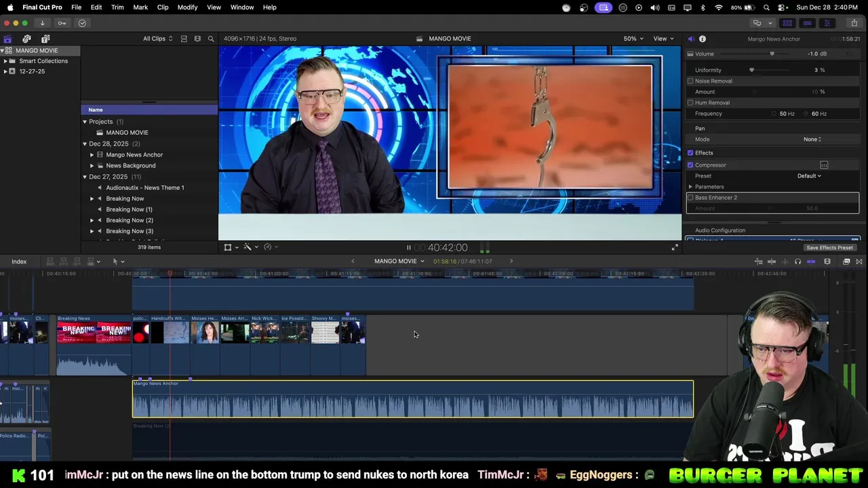Image resolution: width=868 pixels, height=488 pixels.
Task: Enable the Bass Enhancer 2 checkbox
Action: click(690, 197)
